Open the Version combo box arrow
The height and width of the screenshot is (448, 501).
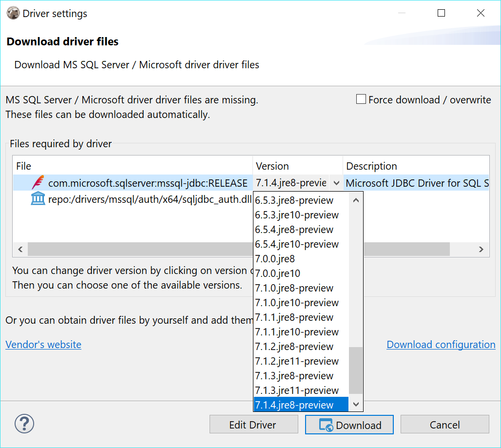click(x=336, y=183)
